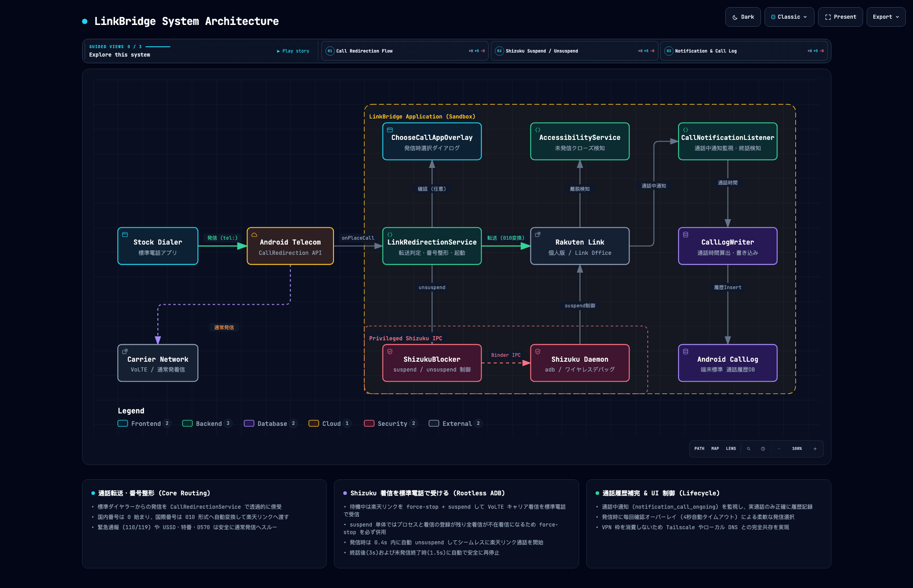Click the onPlaceCall edge label
This screenshot has width=913, height=588.
coord(358,238)
